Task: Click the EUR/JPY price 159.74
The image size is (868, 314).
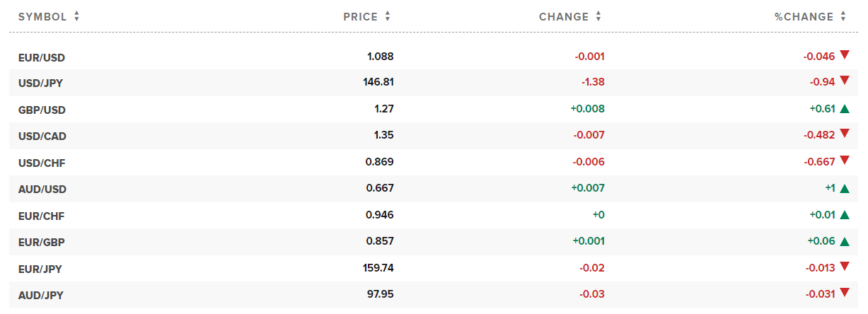Action: [x=378, y=268]
